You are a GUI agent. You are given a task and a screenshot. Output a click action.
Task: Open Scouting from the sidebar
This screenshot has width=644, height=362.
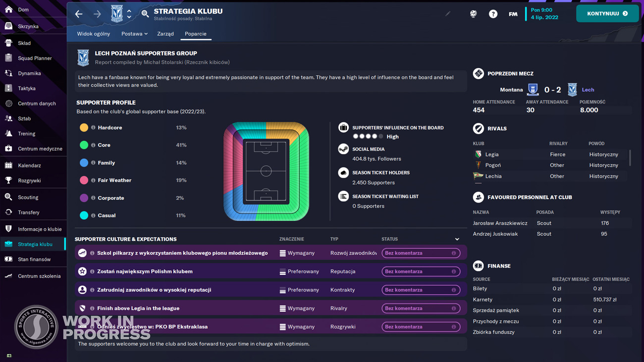pyautogui.click(x=28, y=197)
